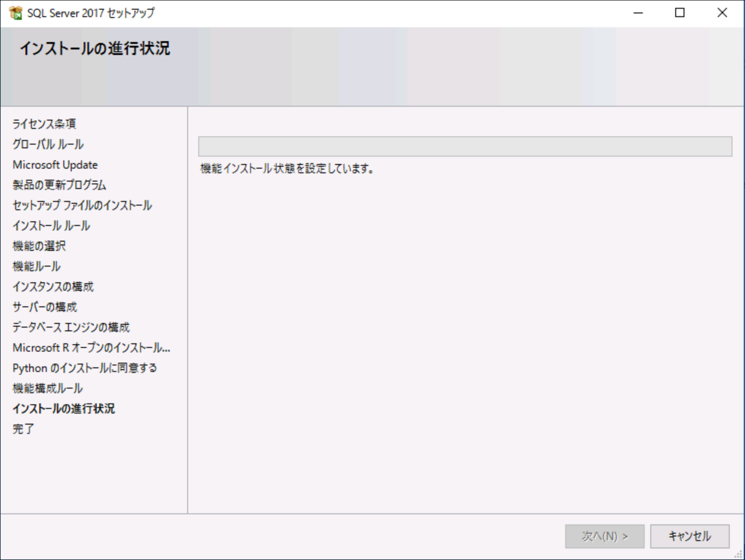The image size is (745, 560).
Task: Maximize the SQL Server 2017 setup window
Action: [680, 13]
